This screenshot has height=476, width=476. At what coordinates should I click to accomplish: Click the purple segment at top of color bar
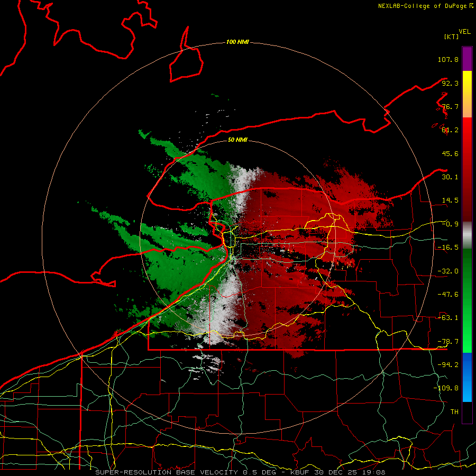(x=467, y=59)
